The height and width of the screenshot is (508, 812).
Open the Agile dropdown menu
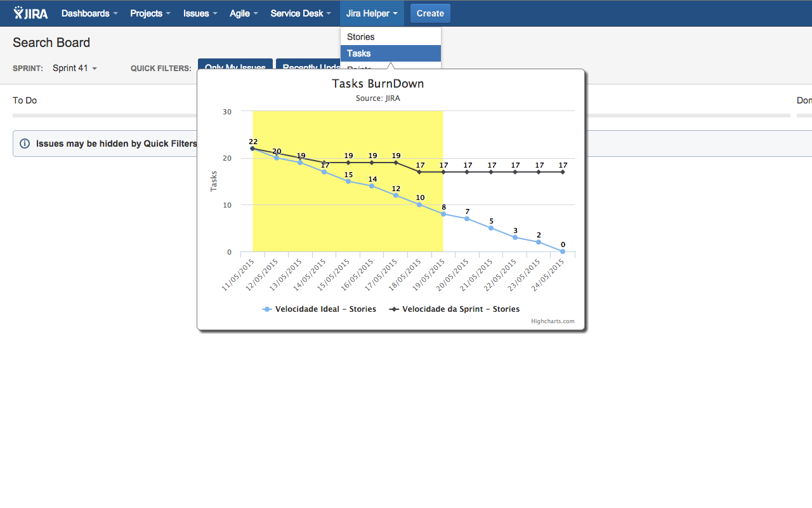point(244,13)
